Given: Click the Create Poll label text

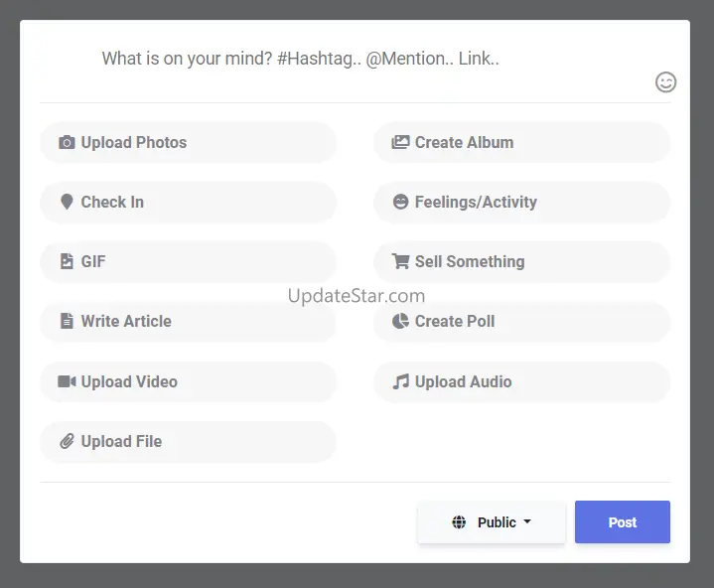Looking at the screenshot, I should [454, 322].
